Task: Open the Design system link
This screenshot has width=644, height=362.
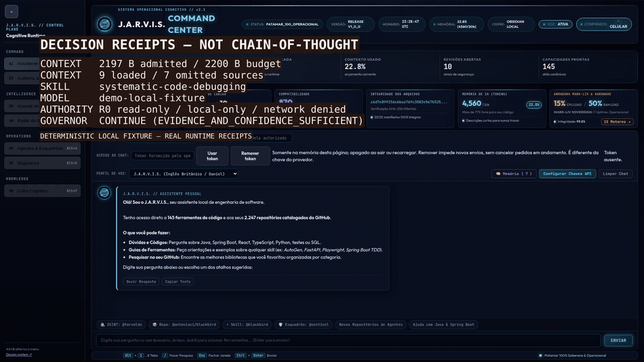Action: click(19, 355)
